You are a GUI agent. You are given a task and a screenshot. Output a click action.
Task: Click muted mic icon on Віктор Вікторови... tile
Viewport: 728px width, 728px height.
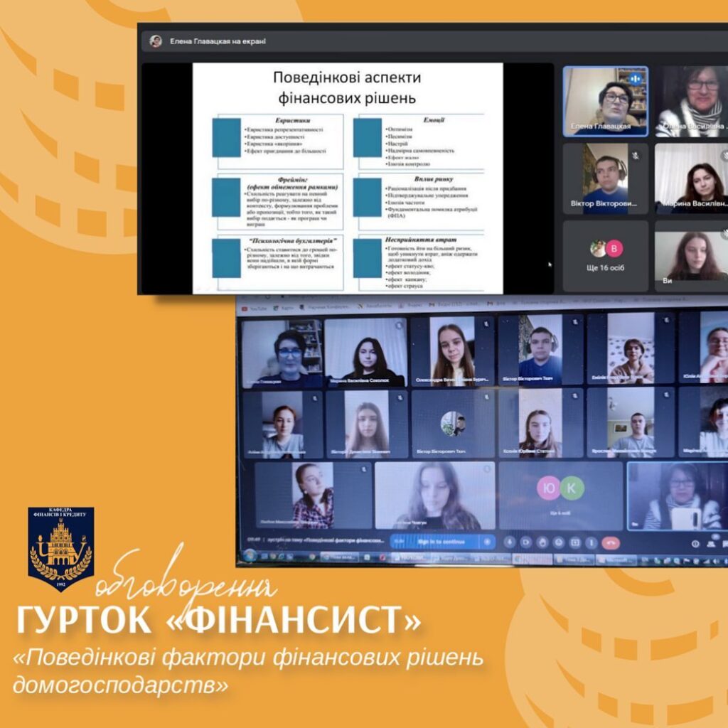[636, 156]
